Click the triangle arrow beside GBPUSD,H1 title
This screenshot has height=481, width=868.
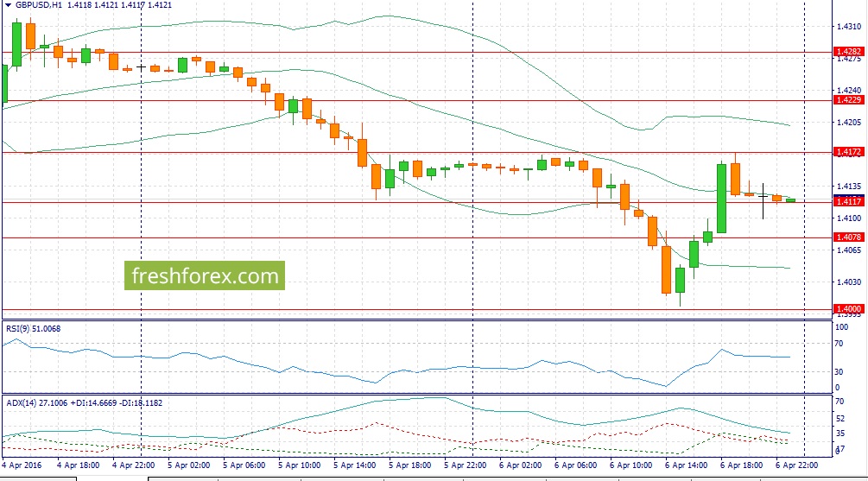pos(7,4)
